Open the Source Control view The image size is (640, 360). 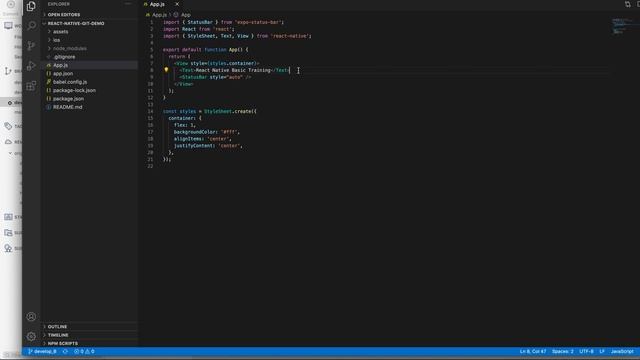point(31,46)
